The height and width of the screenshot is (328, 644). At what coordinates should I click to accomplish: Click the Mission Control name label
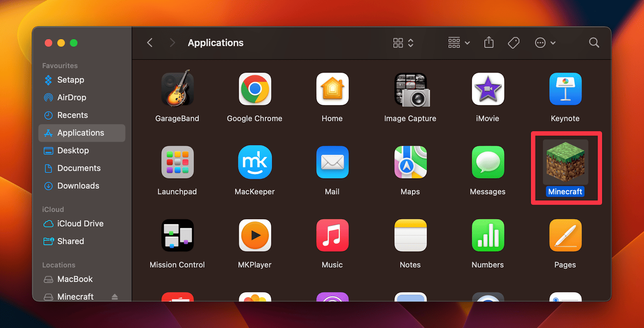point(177,265)
